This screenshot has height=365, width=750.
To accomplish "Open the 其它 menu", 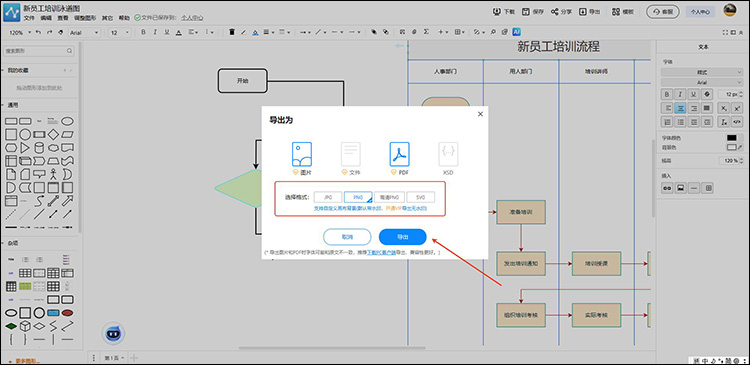I will (107, 18).
